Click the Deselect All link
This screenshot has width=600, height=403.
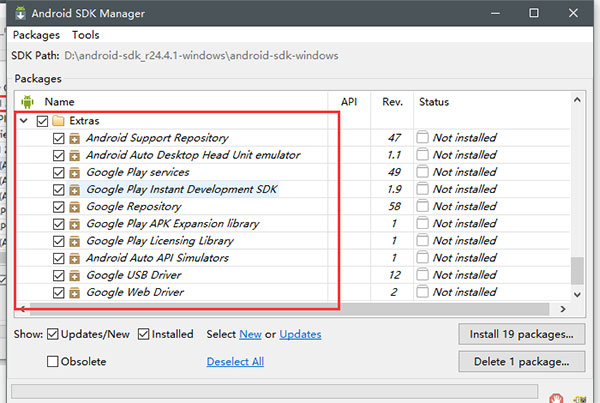click(x=235, y=361)
